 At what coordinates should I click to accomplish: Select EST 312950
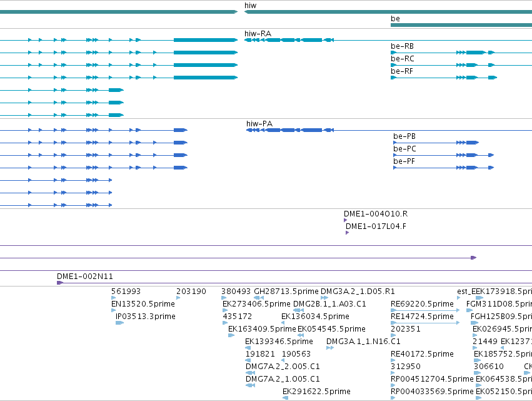click(x=406, y=367)
